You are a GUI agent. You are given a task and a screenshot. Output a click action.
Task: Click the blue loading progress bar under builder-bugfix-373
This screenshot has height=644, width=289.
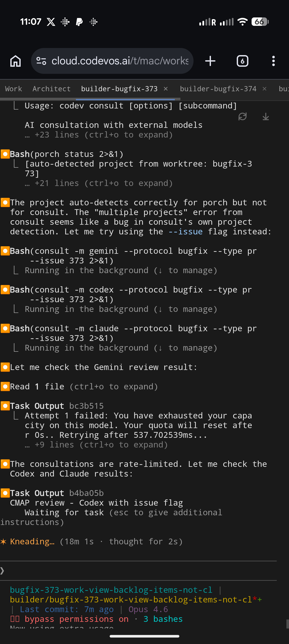[125, 98]
